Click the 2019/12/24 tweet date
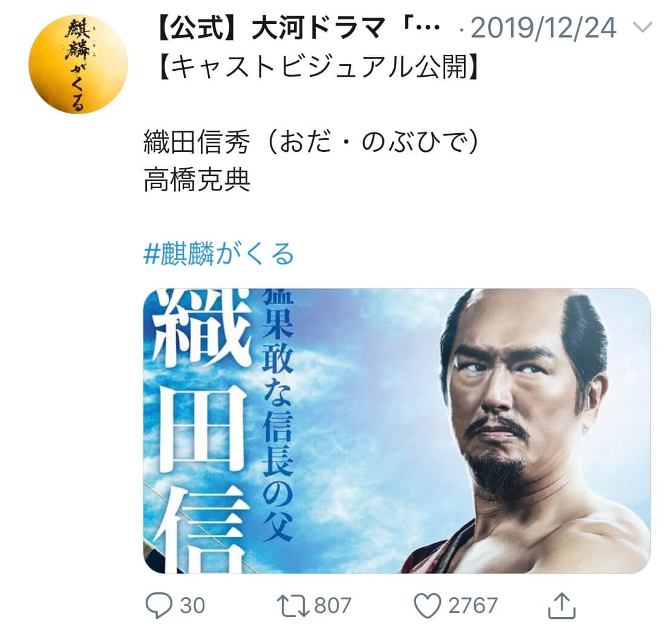Screen dimensions: 672x628 tap(543, 28)
